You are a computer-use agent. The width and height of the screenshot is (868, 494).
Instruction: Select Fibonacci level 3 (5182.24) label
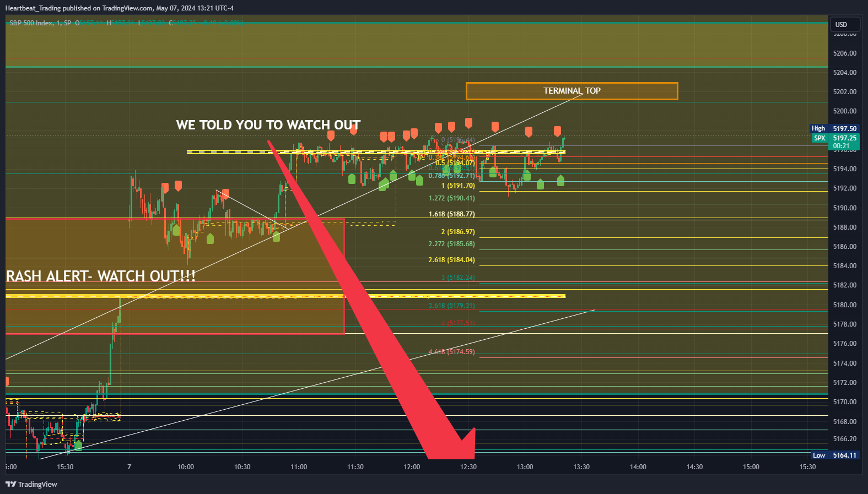pyautogui.click(x=458, y=278)
